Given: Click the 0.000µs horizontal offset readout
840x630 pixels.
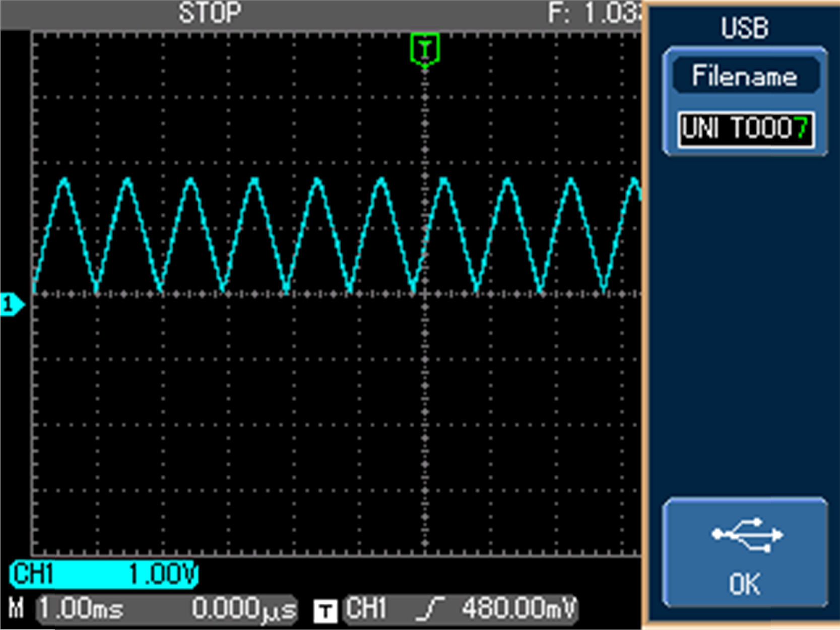Looking at the screenshot, I should 244,609.
